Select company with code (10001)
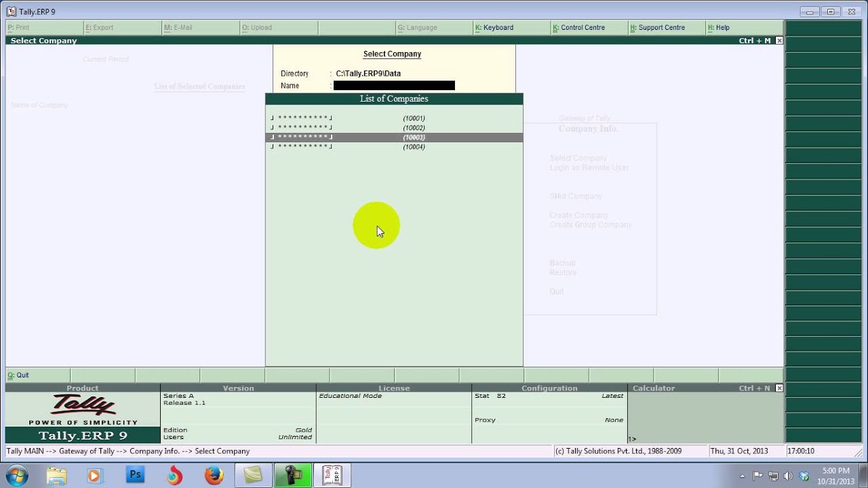This screenshot has width=868, height=488. (x=394, y=118)
